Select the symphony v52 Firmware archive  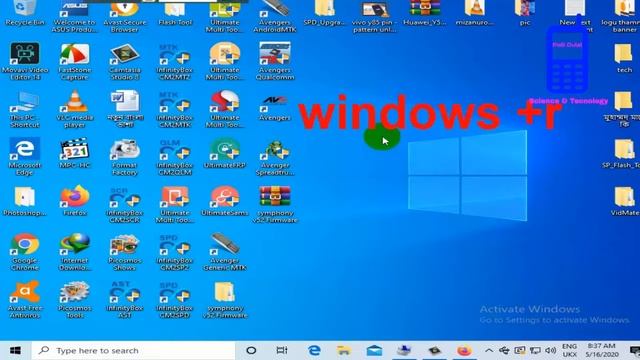click(275, 204)
